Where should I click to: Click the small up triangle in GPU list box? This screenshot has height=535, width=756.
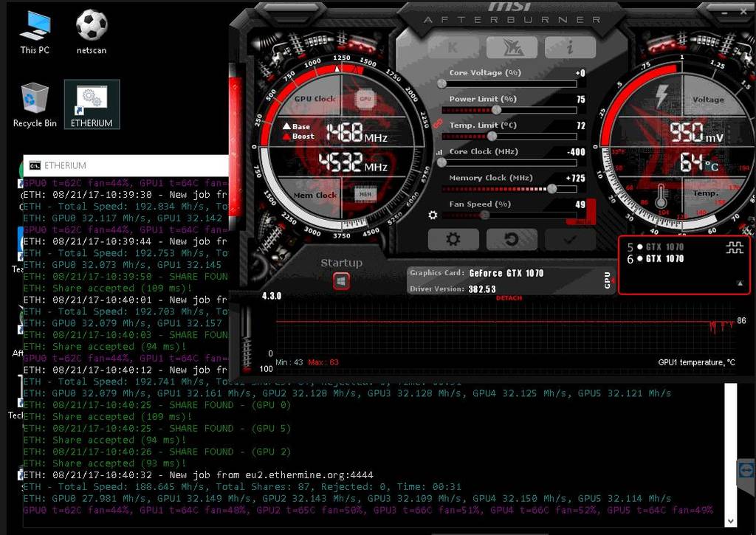coord(740,283)
